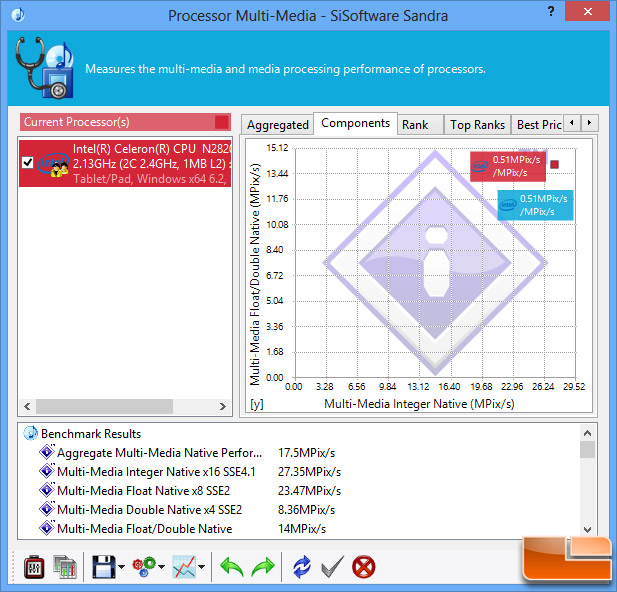Image resolution: width=617 pixels, height=592 pixels.
Task: Click the question mark help button
Action: pyautogui.click(x=551, y=11)
